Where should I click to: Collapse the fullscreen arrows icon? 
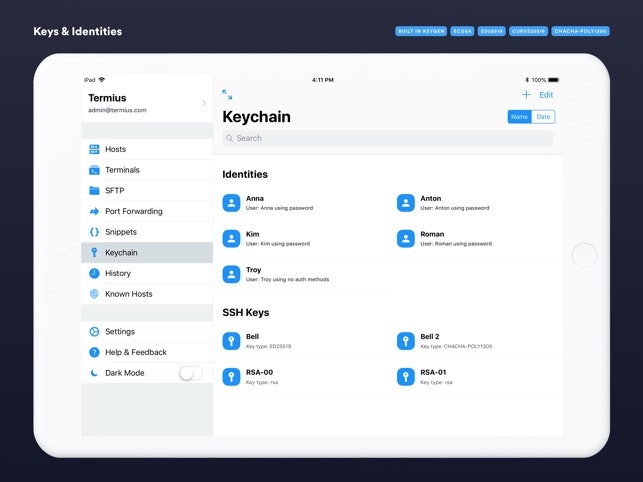pos(227,95)
